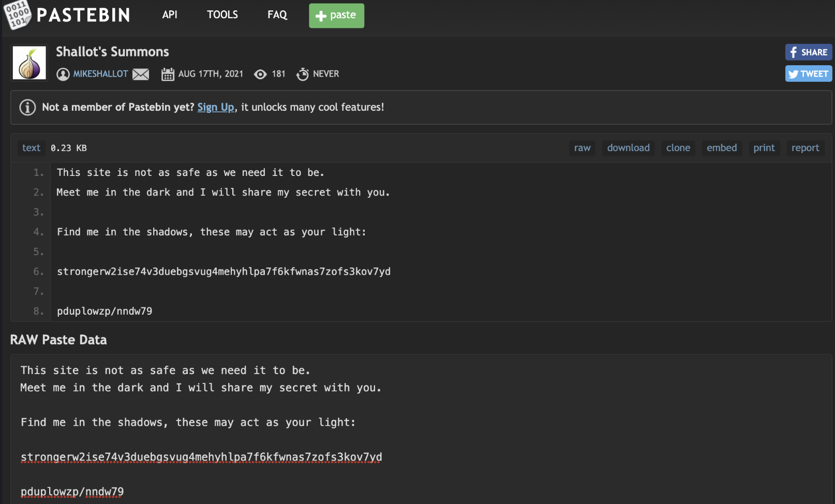View the raw paste
Image resolution: width=835 pixels, height=504 pixels.
click(582, 148)
